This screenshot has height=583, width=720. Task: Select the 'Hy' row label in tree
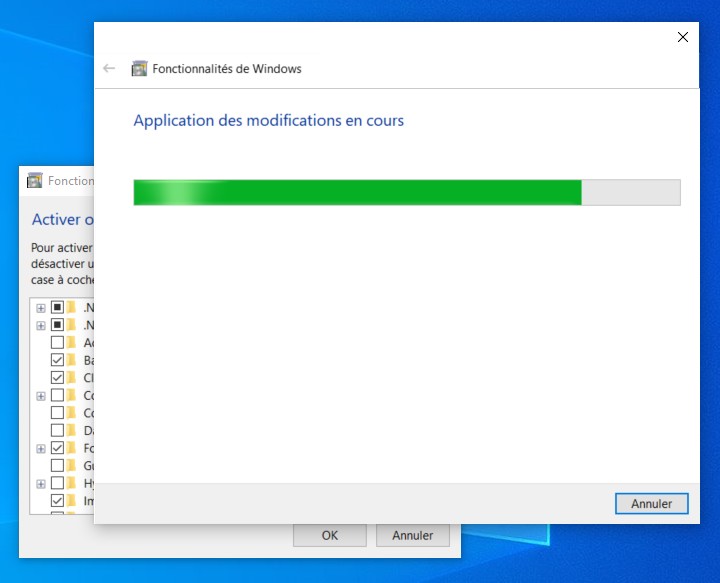coord(89,483)
